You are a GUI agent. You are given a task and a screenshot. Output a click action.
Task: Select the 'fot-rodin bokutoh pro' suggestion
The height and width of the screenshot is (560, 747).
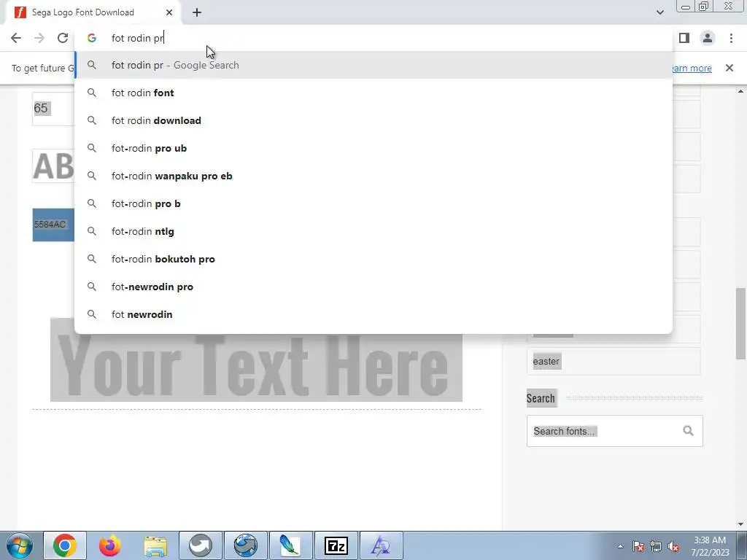(x=373, y=259)
